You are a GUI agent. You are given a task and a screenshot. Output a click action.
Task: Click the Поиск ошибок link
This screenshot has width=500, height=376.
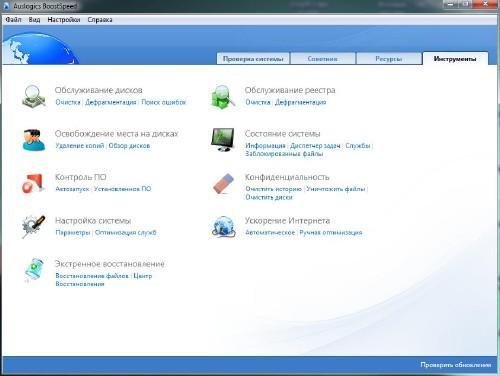[x=164, y=102]
